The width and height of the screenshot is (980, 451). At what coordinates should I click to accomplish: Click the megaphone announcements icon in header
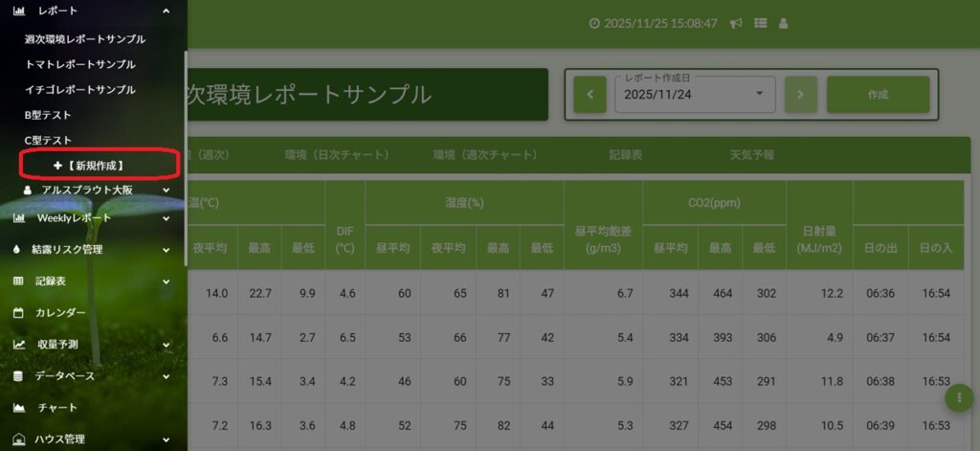click(x=736, y=23)
